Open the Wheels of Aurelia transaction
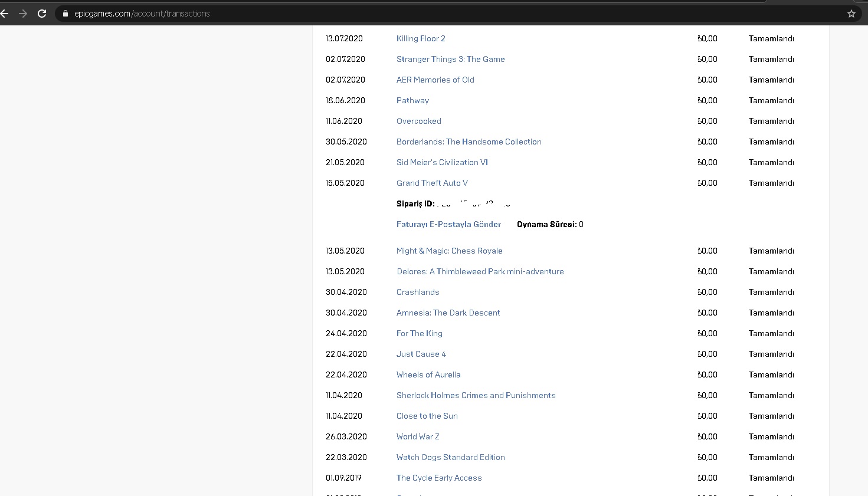Screen dimensions: 868x496 click(x=428, y=375)
